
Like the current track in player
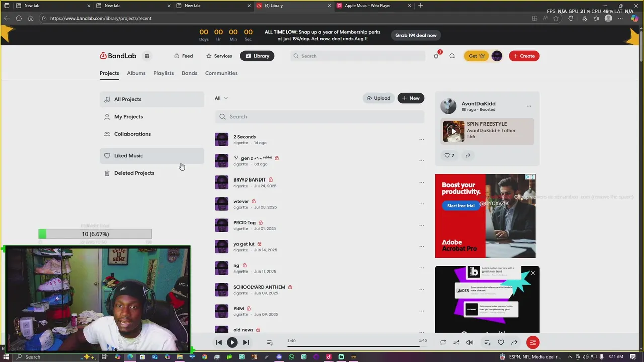tap(501, 342)
